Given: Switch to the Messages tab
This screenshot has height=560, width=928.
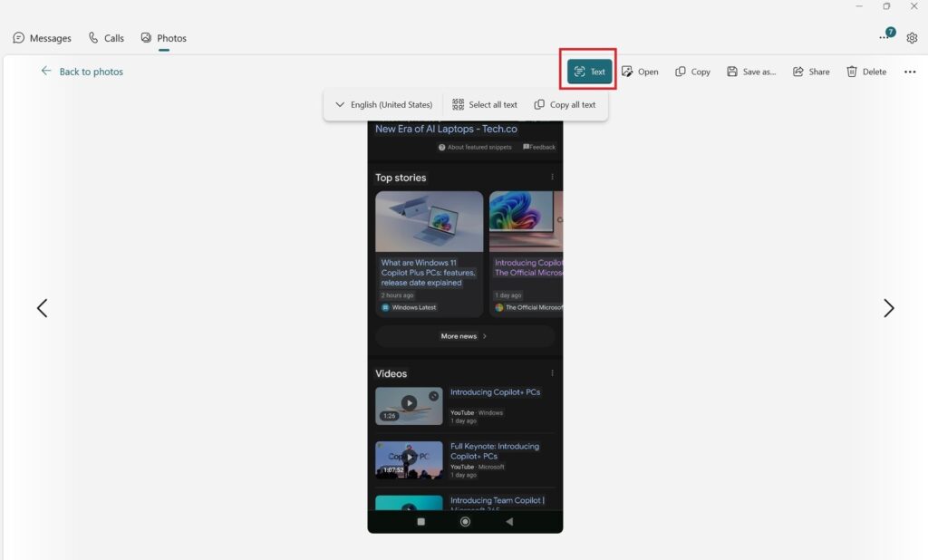Looking at the screenshot, I should click(42, 38).
